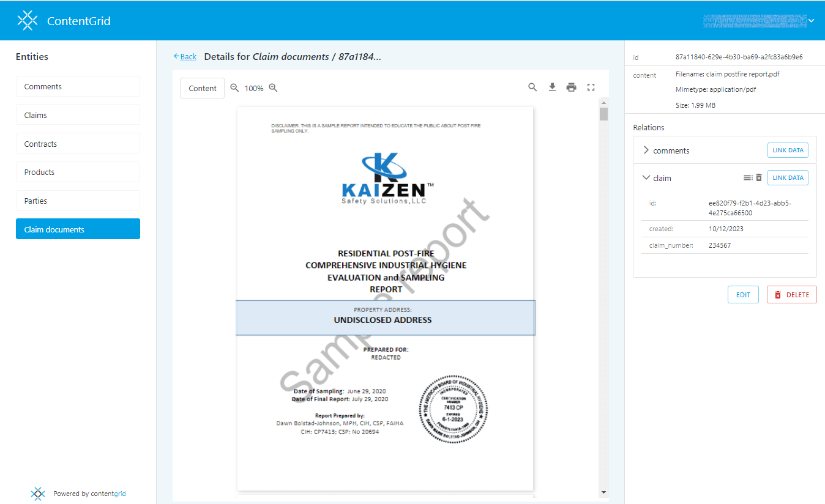
Task: Collapse the claim relation section
Action: [646, 178]
